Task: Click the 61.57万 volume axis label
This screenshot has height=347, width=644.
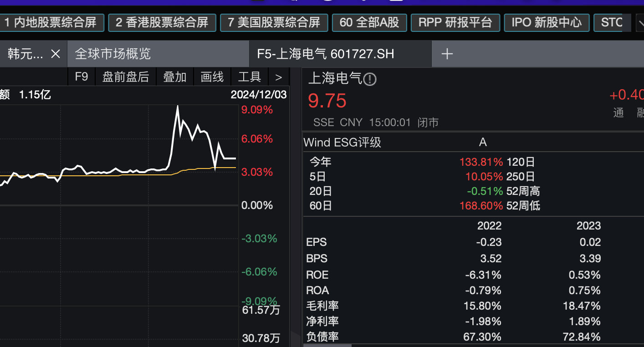Action: click(261, 311)
